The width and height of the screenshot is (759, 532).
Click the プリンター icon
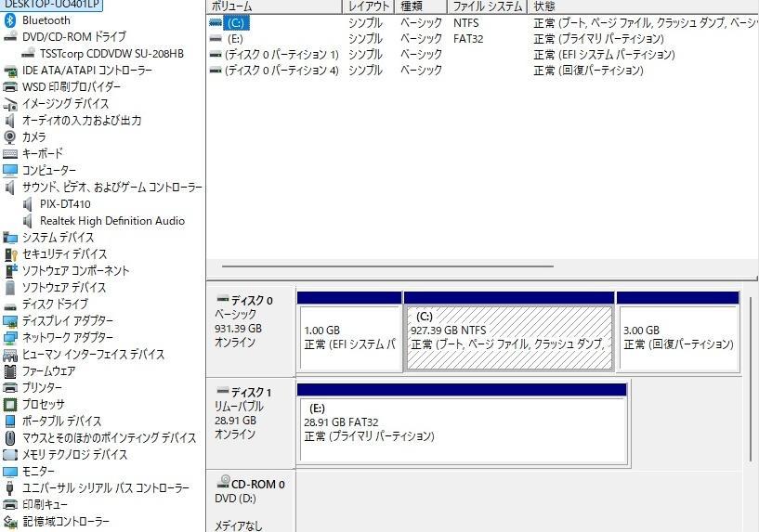tap(9, 387)
